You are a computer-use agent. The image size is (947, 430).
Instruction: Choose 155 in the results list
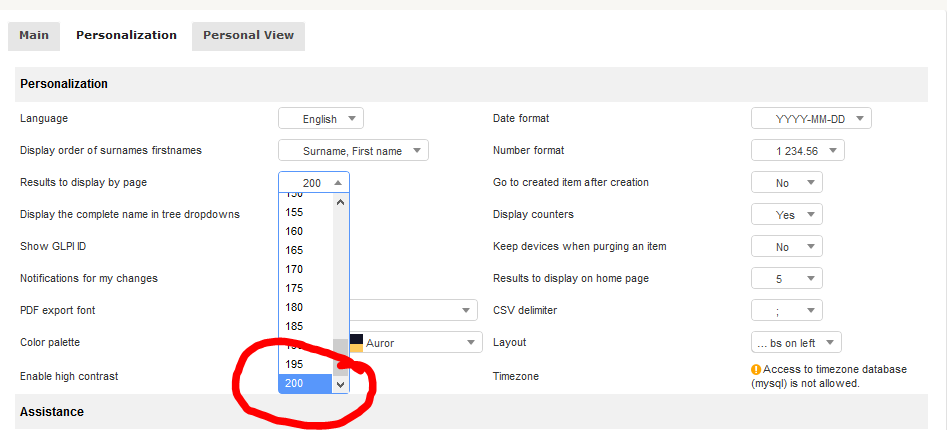pos(306,213)
